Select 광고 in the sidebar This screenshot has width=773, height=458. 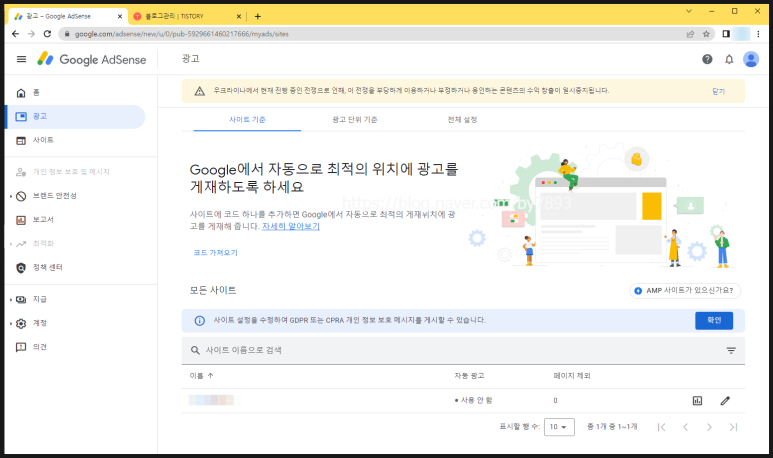coord(75,116)
